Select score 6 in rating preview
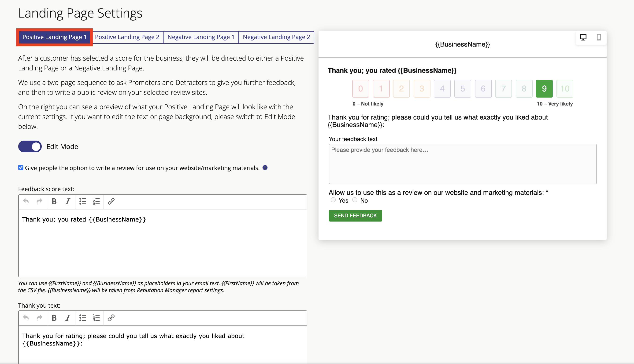The image size is (634, 364). (x=483, y=89)
